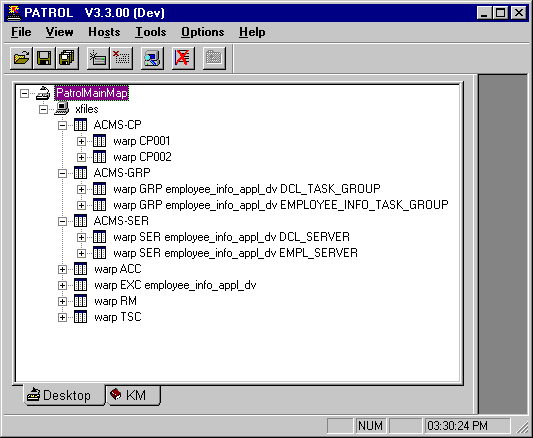The height and width of the screenshot is (438, 533).
Task: Click the greyed-out folder toolbar icon
Action: click(x=214, y=58)
